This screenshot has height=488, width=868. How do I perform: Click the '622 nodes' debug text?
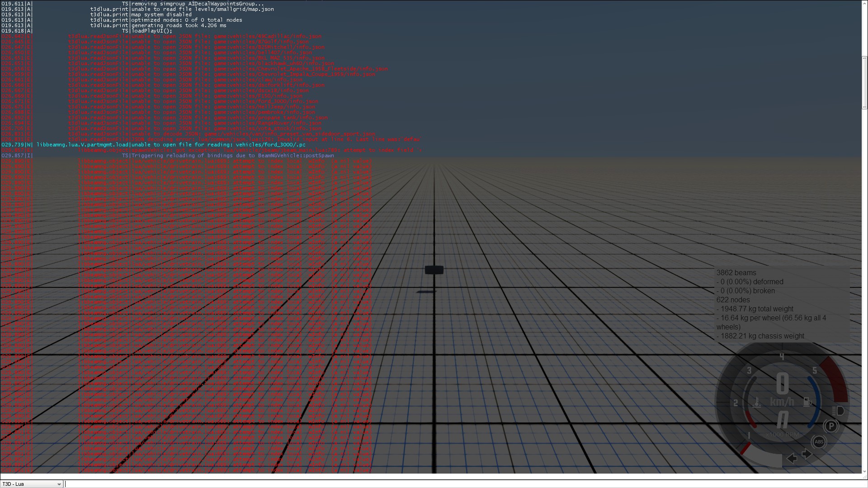pos(733,300)
